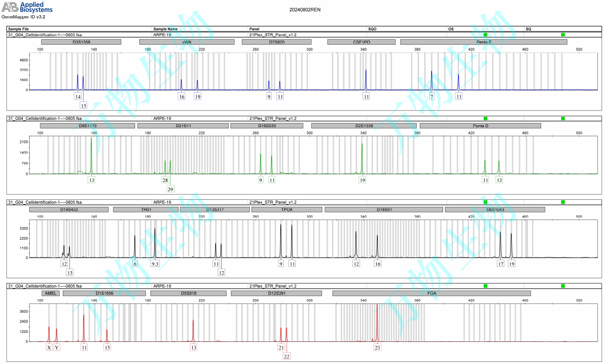
Task: Click the green SQ indicator in bottom AMEL row
Action: pos(563,286)
